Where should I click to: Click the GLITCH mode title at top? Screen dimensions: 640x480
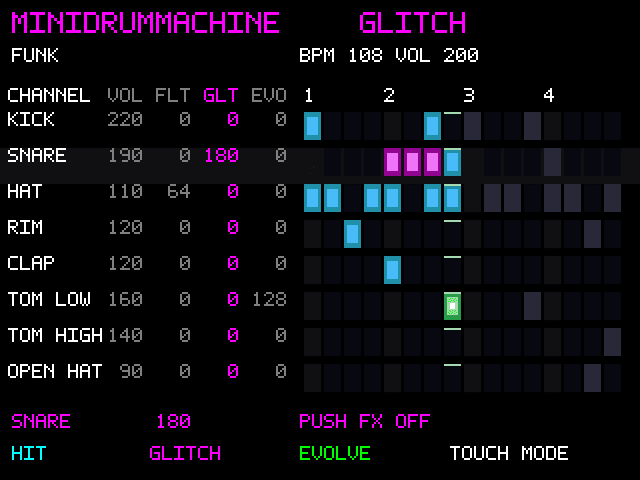coord(412,22)
